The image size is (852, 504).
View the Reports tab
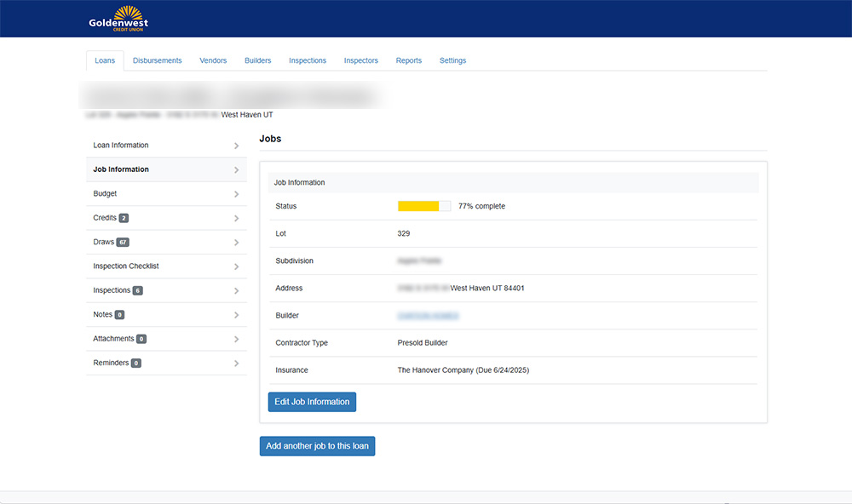[x=409, y=60]
